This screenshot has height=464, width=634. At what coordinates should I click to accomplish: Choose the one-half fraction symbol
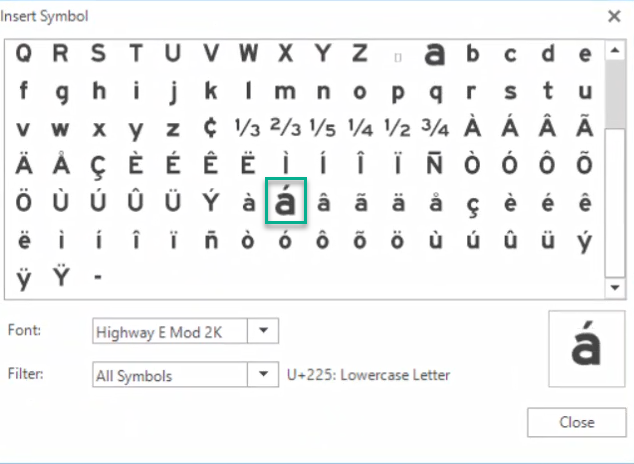pos(398,128)
